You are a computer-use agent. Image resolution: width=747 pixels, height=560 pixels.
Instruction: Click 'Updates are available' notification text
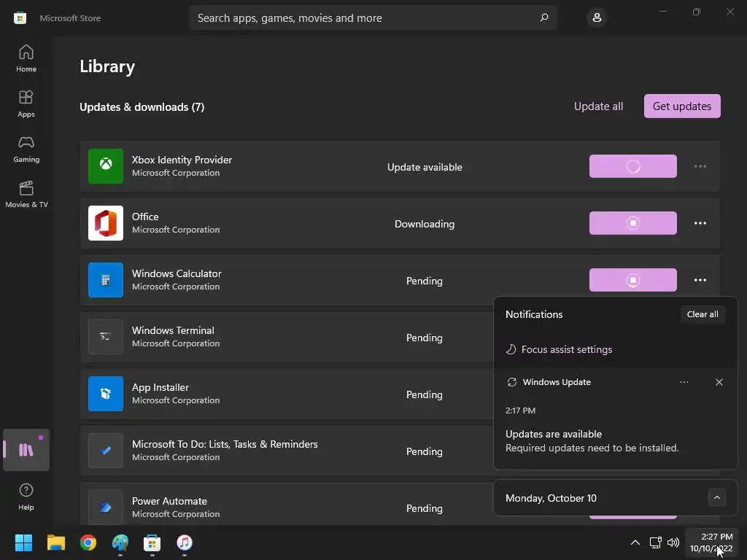pos(553,434)
